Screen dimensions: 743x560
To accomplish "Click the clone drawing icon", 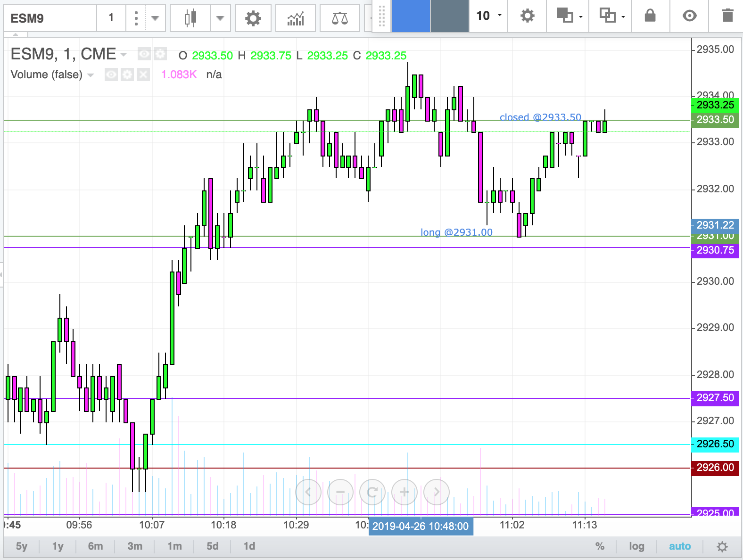I will pyautogui.click(x=607, y=16).
